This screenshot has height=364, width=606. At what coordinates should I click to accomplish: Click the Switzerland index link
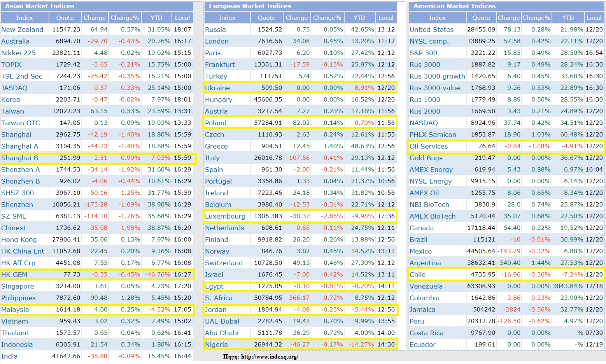[224, 263]
